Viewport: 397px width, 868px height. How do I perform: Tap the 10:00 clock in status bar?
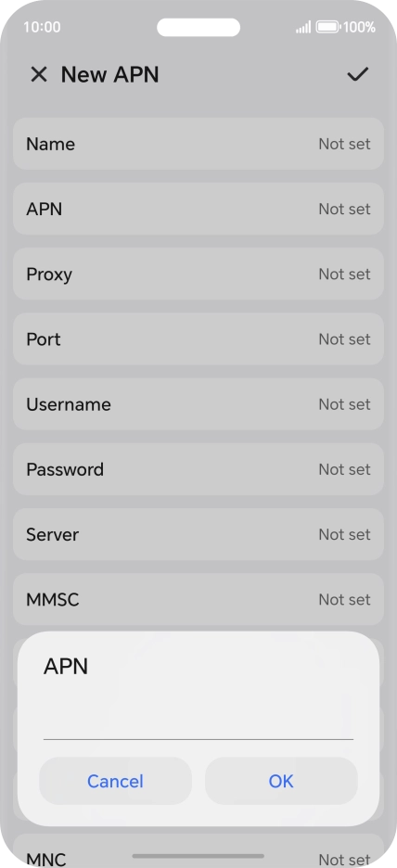pos(42,27)
